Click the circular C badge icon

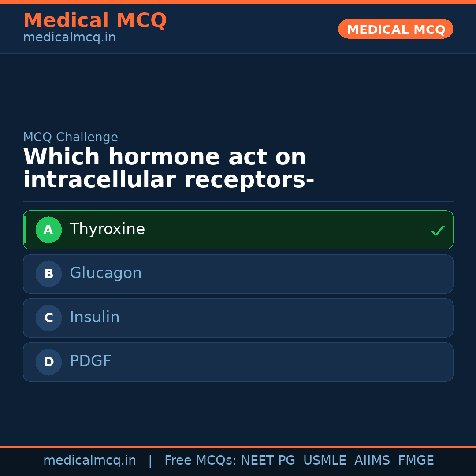click(x=48, y=318)
